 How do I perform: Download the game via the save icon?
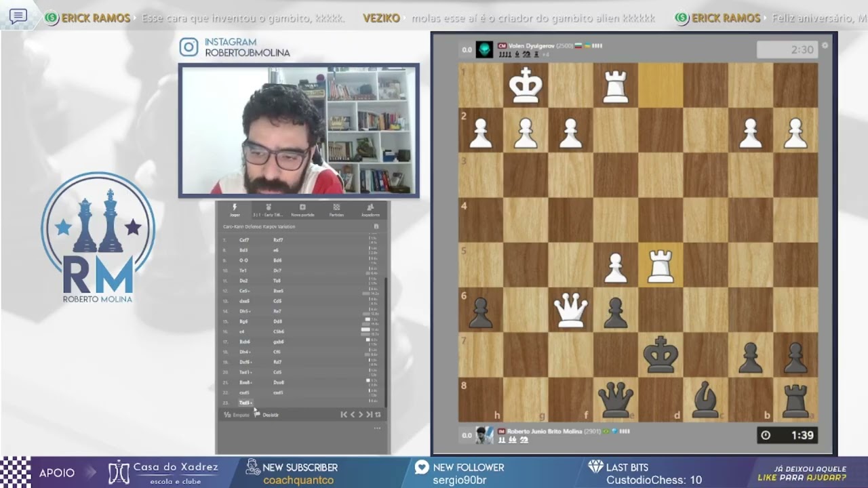tap(376, 226)
